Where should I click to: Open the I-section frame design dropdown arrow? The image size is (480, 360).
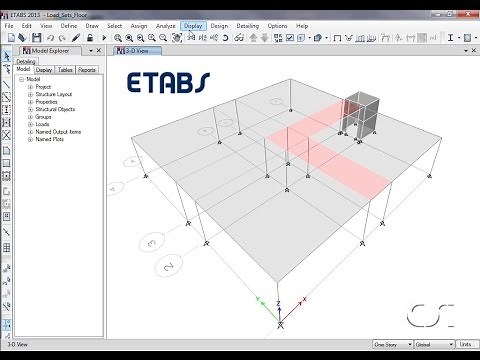click(x=459, y=38)
